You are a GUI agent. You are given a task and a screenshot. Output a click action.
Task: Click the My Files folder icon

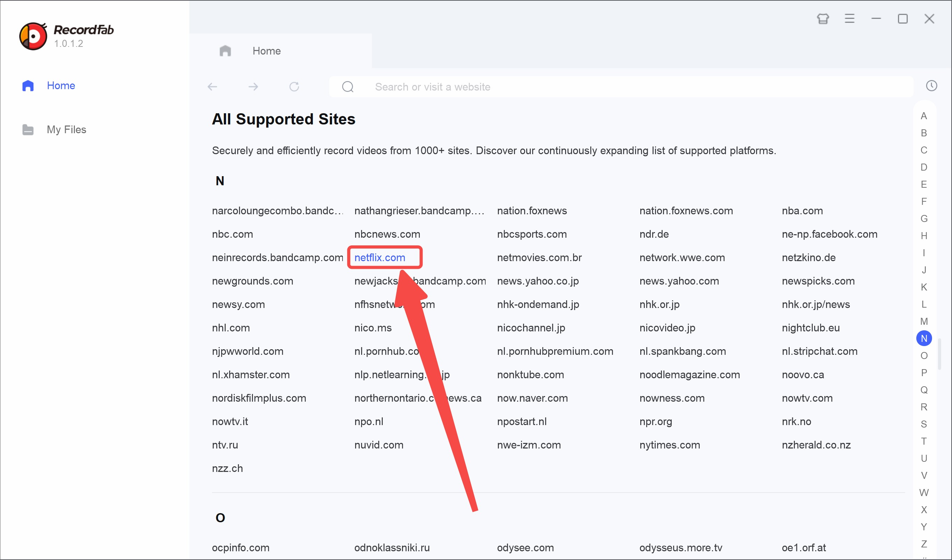pyautogui.click(x=28, y=129)
